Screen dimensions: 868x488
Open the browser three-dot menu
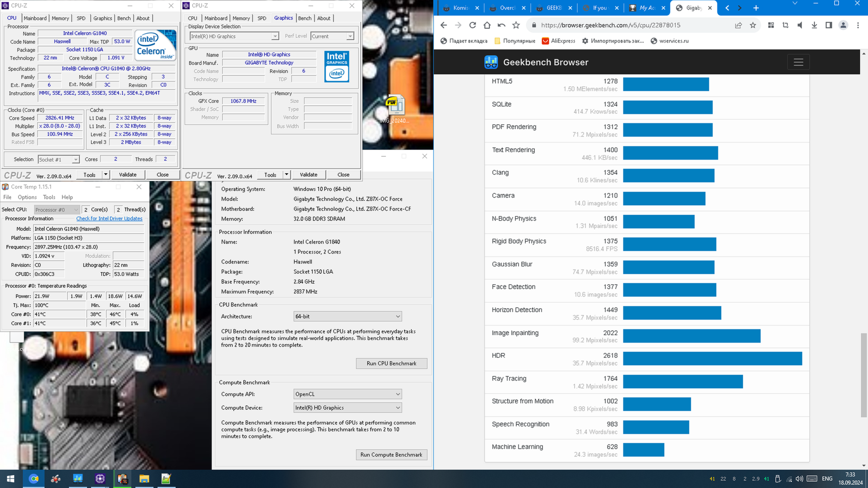point(858,25)
